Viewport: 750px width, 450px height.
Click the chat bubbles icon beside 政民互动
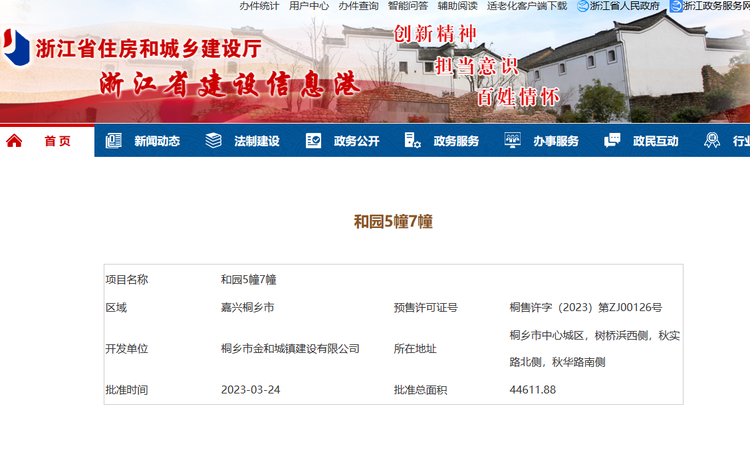(x=612, y=140)
